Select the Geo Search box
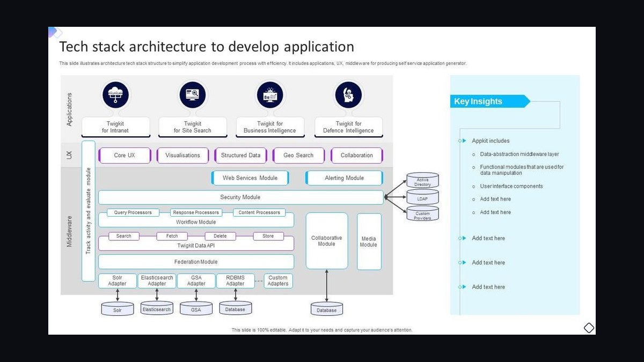Image resolution: width=644 pixels, height=362 pixels. point(298,156)
